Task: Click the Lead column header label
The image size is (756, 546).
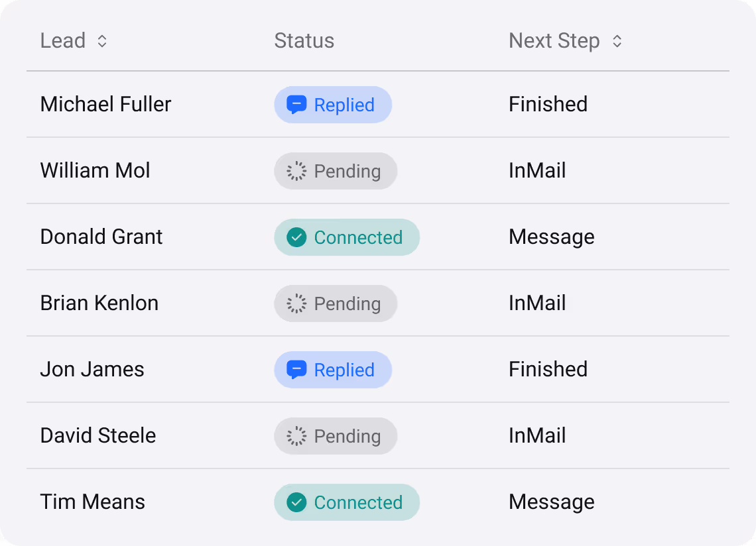Action: tap(63, 41)
